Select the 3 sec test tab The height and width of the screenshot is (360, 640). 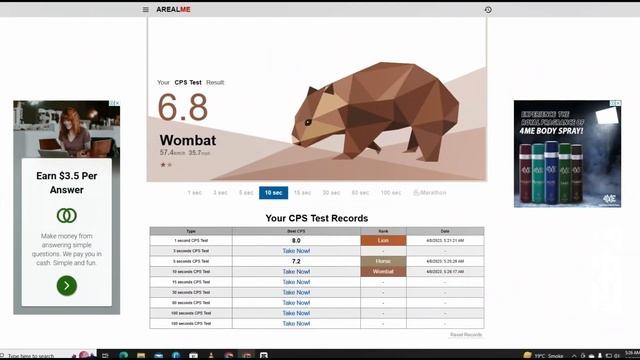[220, 193]
